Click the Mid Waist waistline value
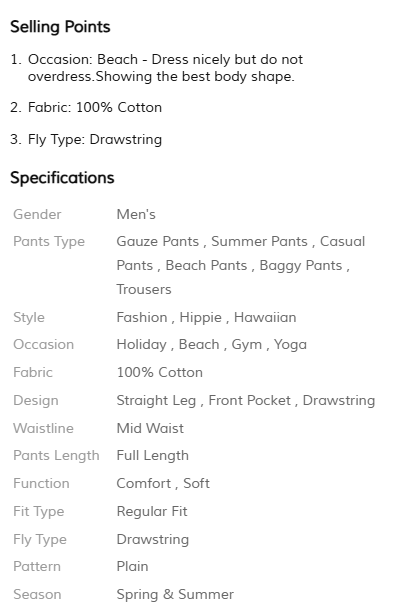This screenshot has width=395, height=612. coord(150,428)
